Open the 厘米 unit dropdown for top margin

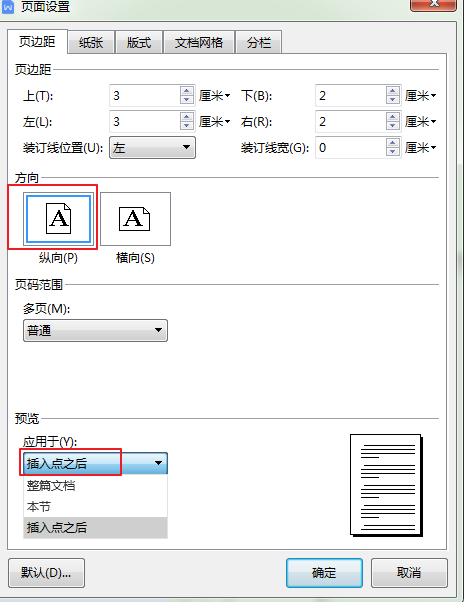(x=215, y=96)
